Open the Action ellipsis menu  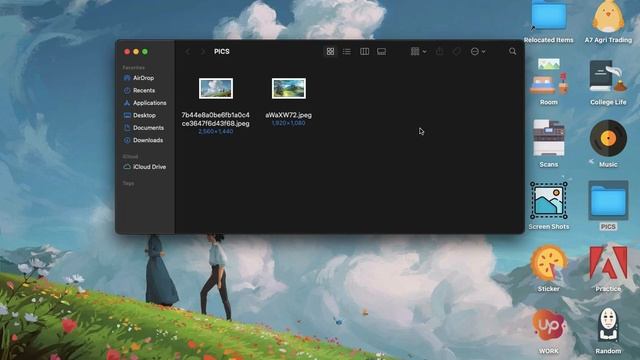click(x=478, y=51)
